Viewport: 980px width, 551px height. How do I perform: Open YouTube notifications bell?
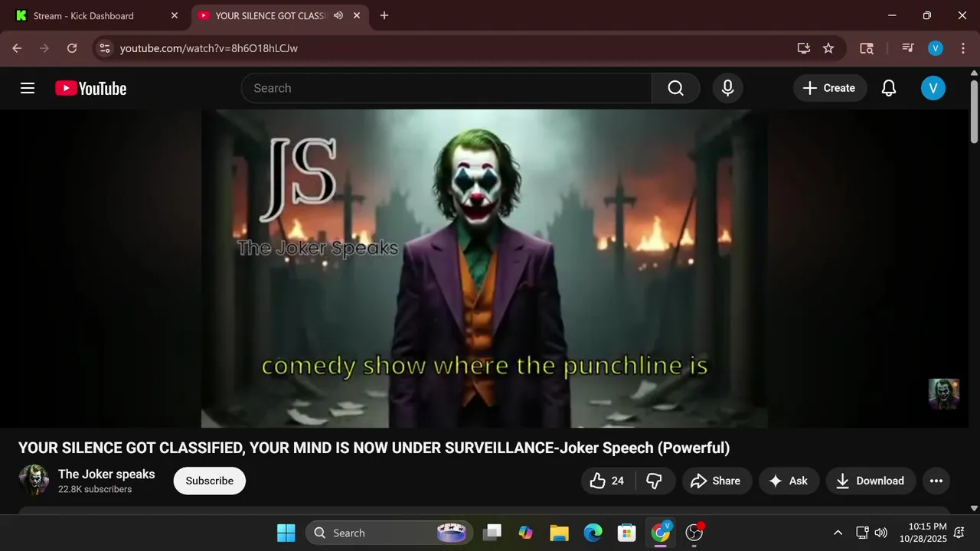tap(888, 88)
